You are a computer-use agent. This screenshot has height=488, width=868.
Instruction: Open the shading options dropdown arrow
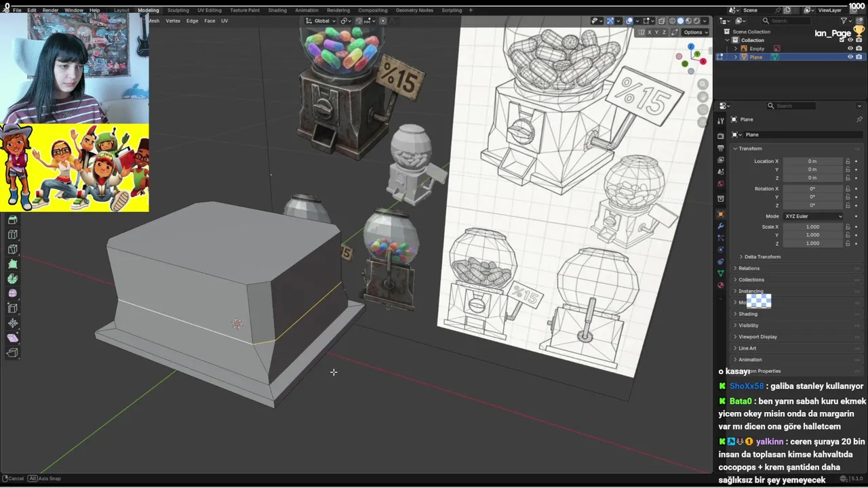(705, 21)
